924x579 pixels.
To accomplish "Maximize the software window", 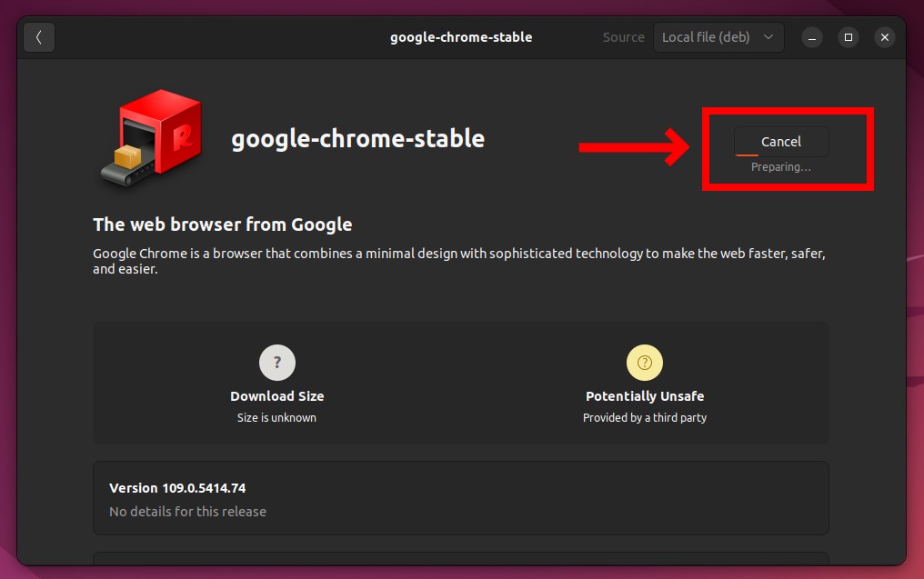I will (848, 37).
